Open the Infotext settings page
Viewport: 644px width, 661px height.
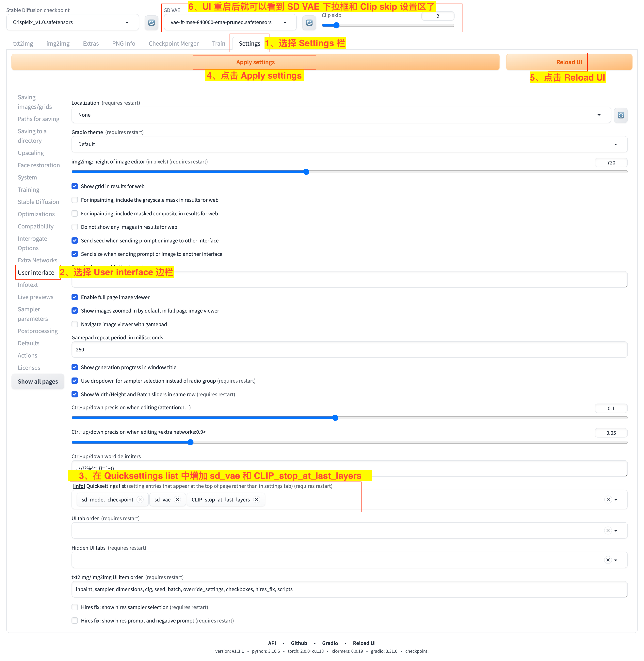tap(28, 285)
